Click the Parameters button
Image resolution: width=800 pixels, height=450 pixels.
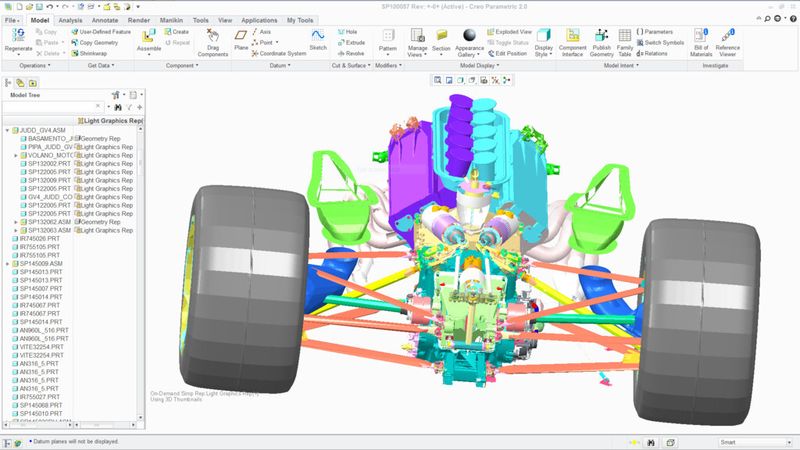click(655, 32)
